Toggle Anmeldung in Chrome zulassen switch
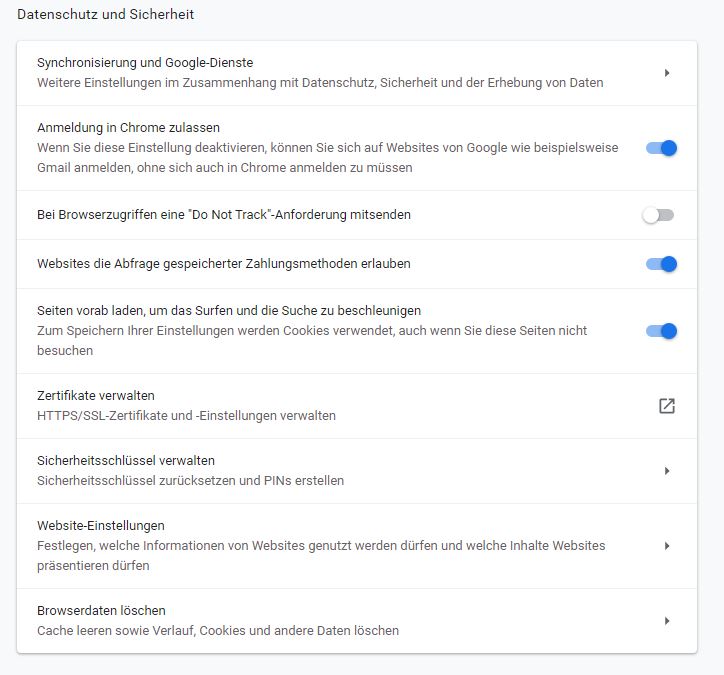724x675 pixels. (x=661, y=148)
